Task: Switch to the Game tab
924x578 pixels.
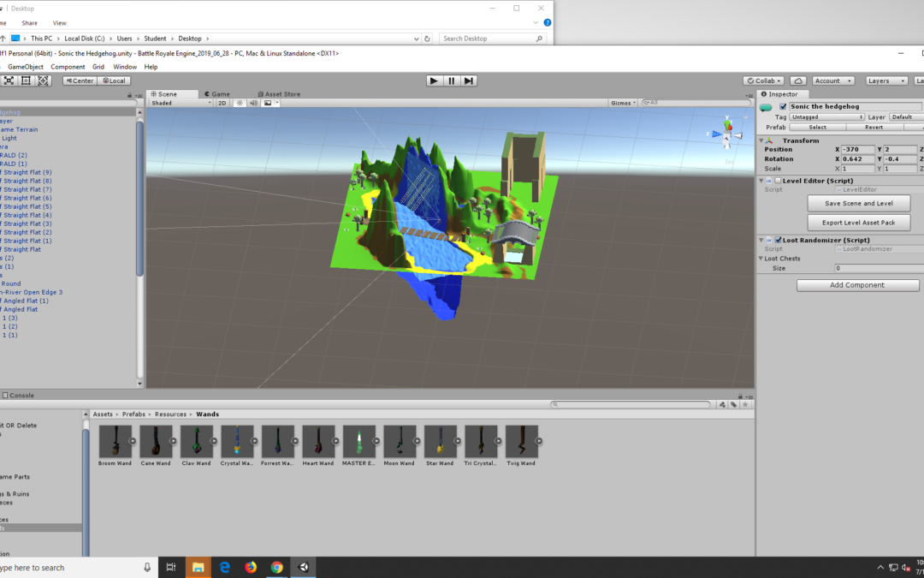Action: coord(216,94)
